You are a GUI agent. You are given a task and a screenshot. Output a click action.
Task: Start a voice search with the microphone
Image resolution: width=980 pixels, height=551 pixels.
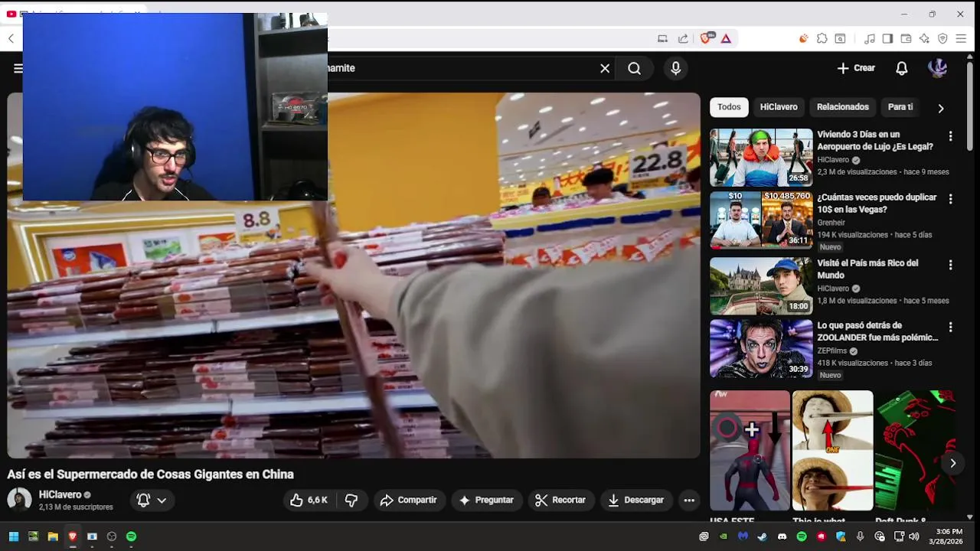click(x=675, y=68)
